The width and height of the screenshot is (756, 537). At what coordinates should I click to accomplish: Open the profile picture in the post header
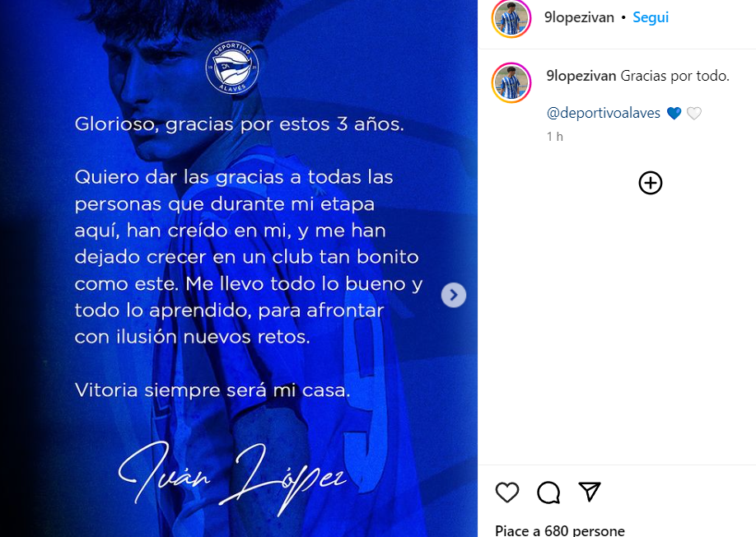(511, 18)
